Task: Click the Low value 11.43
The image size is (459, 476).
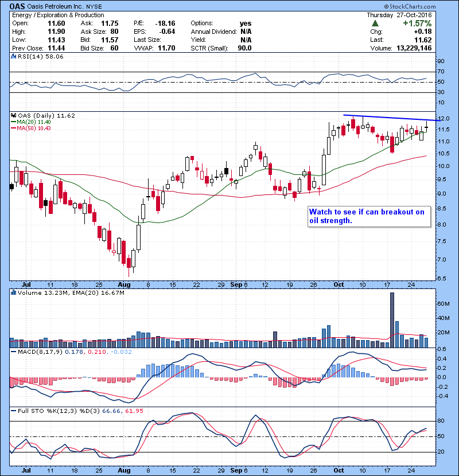Action: coord(56,40)
